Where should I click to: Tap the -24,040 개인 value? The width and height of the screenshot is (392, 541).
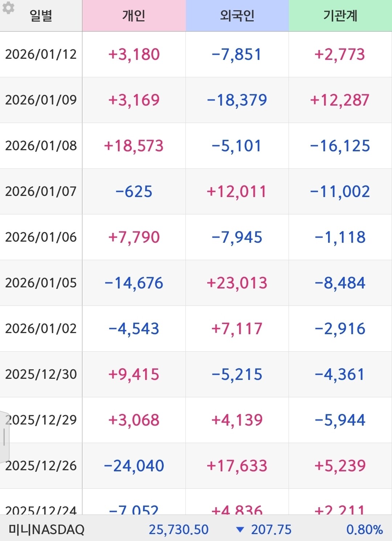[134, 466]
